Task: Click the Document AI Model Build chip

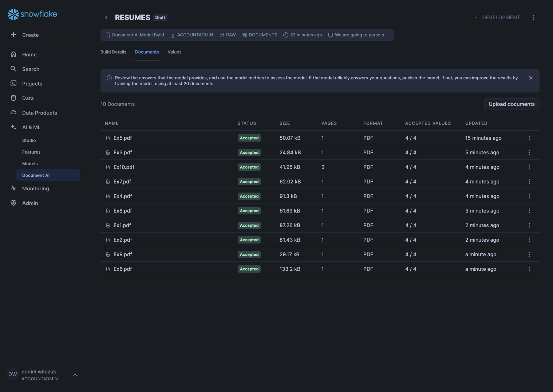Action: 135,35
